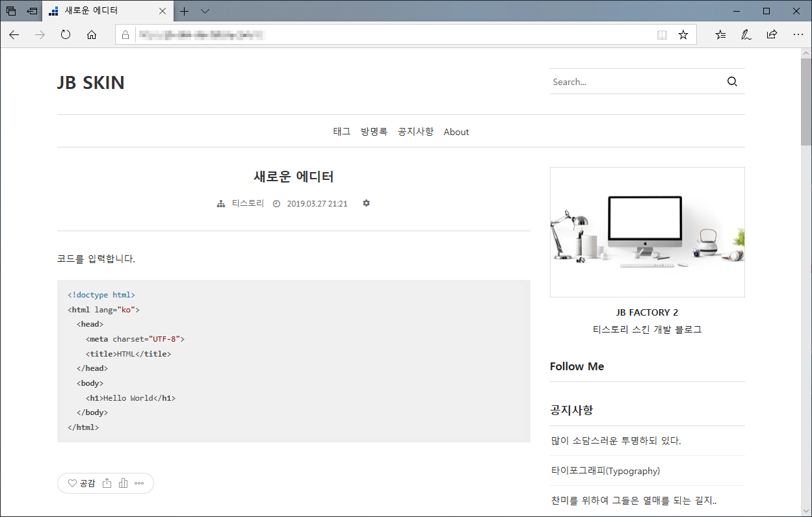This screenshot has height=517, width=812.
Task: Refresh the current page
Action: point(66,35)
